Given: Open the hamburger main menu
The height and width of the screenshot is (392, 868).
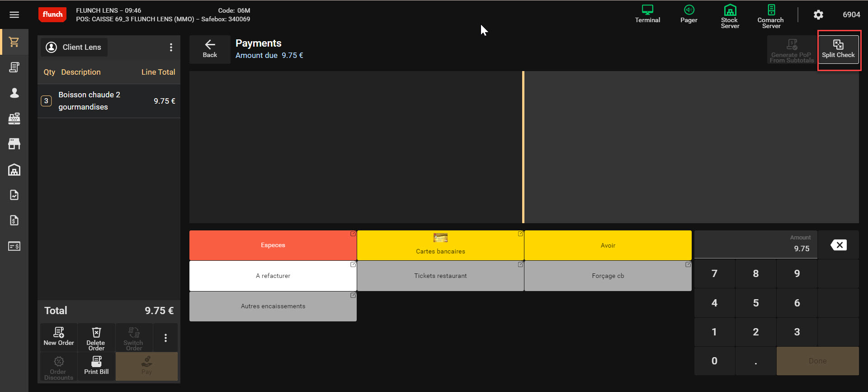Looking at the screenshot, I should (14, 15).
